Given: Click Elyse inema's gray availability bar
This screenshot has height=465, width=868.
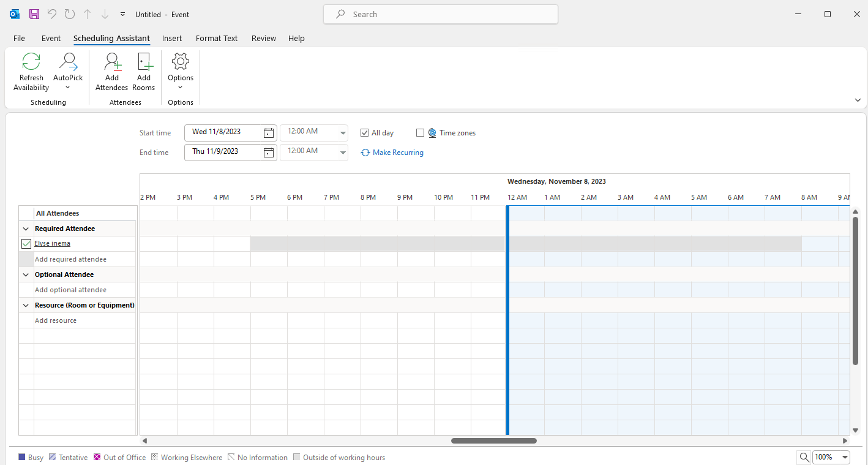Looking at the screenshot, I should click(x=526, y=244).
